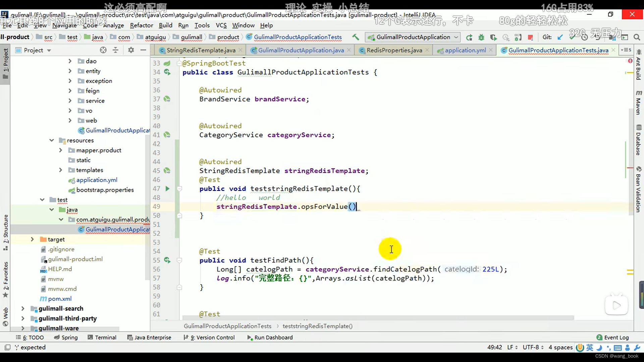Screen dimensions: 644x362
Task: Open Search Everywhere magnifier icon
Action: tap(637, 37)
